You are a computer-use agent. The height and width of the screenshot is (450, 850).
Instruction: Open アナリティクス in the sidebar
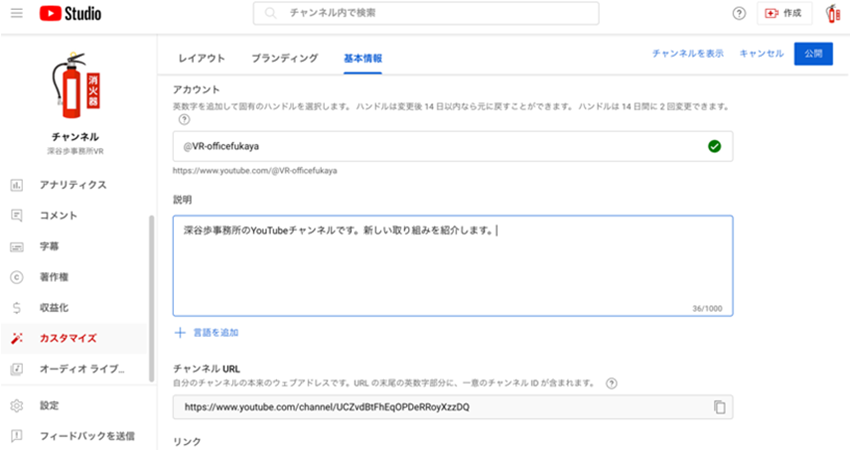pyautogui.click(x=72, y=185)
